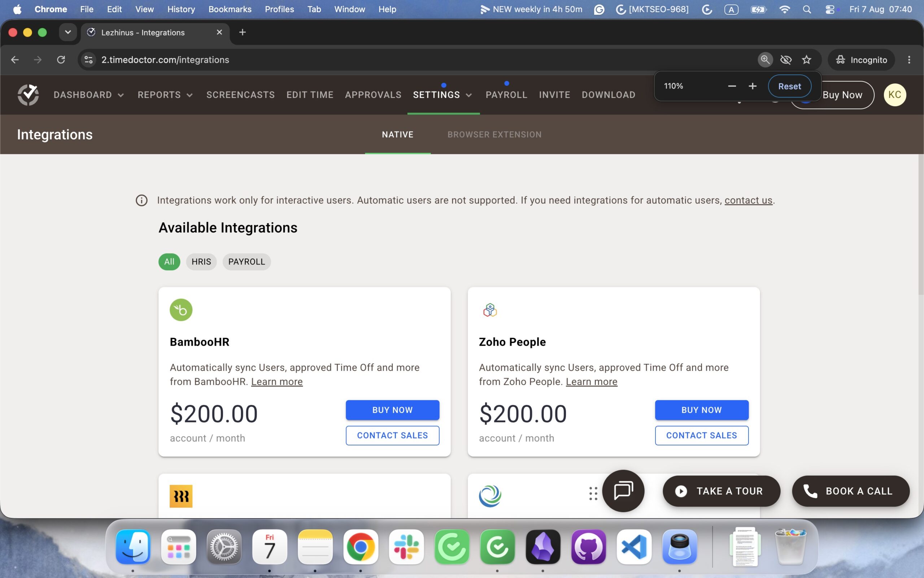Expand the Dashboard dropdown menu
The height and width of the screenshot is (578, 924).
point(88,95)
